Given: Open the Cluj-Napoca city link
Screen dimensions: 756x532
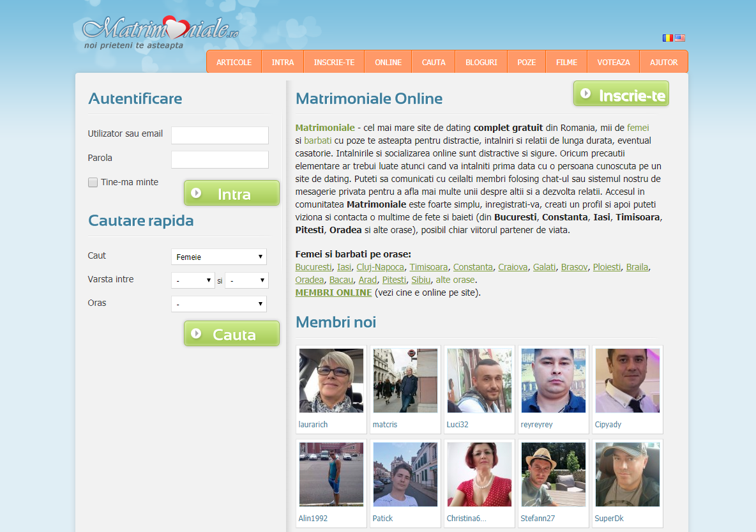Looking at the screenshot, I should click(381, 267).
